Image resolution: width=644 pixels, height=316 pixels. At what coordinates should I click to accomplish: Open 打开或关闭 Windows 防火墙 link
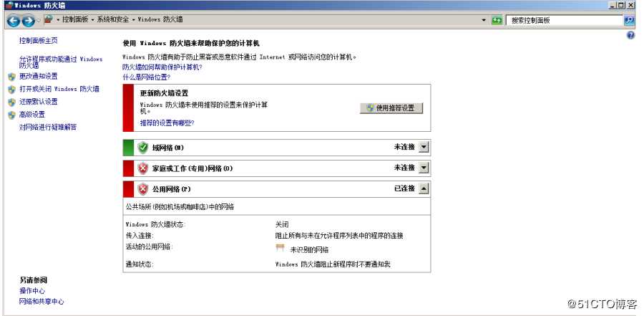point(59,89)
